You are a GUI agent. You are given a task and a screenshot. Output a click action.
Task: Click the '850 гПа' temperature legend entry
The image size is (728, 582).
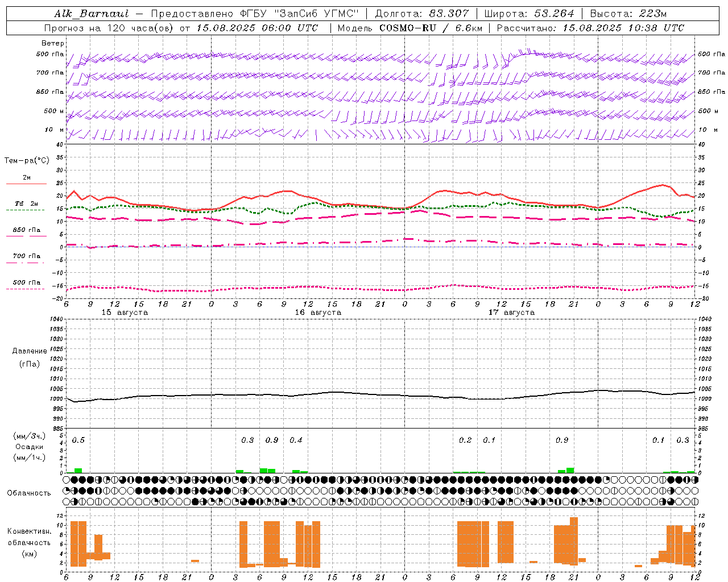[27, 230]
